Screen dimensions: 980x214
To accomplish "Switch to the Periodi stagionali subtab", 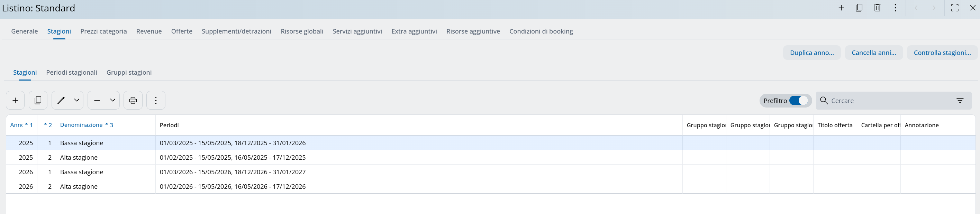I will click(x=72, y=72).
